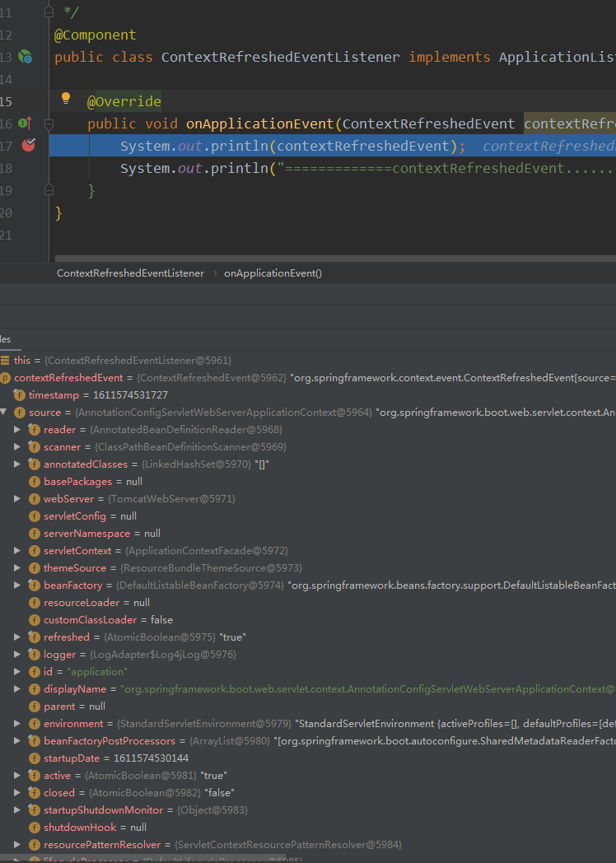Image resolution: width=616 pixels, height=863 pixels.
Task: Click the field icon next to basePackages
Action: (34, 482)
